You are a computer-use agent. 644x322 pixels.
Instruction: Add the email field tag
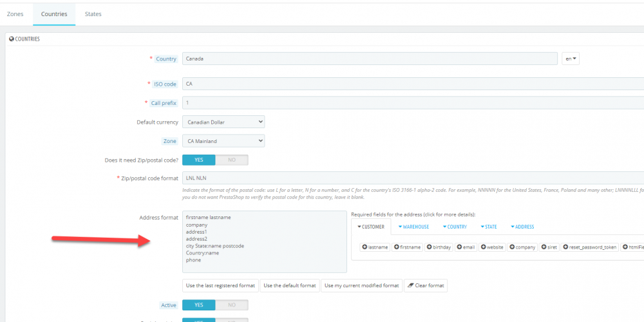[x=466, y=247]
